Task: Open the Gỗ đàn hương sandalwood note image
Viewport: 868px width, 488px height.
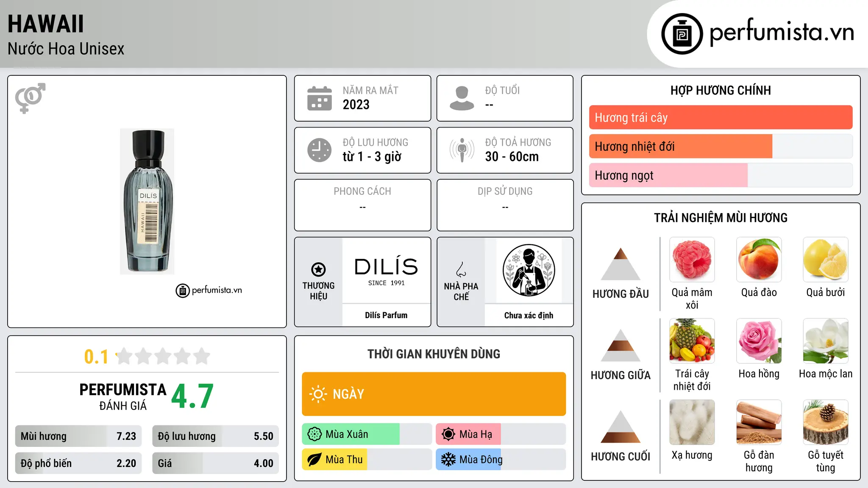Action: point(759,422)
